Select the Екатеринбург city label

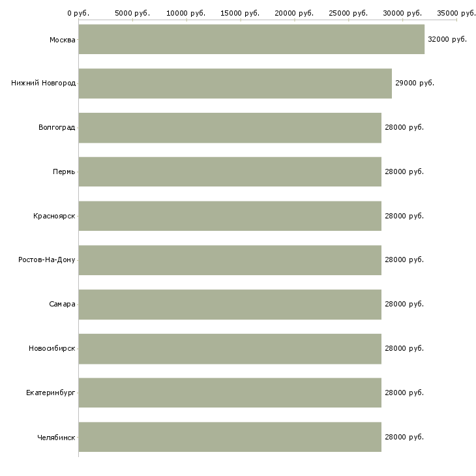50,393
